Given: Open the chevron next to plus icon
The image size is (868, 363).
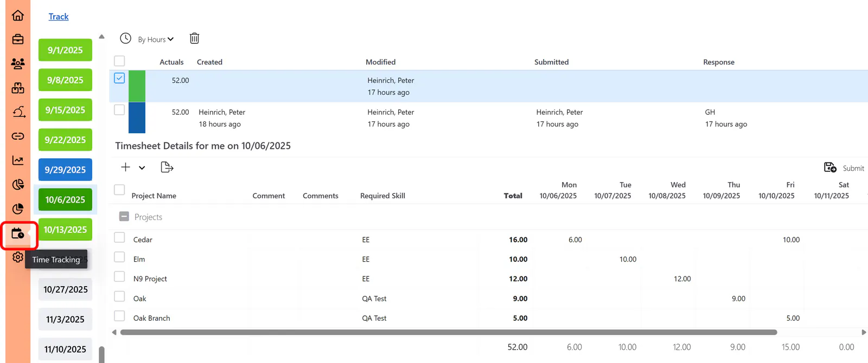Looking at the screenshot, I should pos(142,167).
